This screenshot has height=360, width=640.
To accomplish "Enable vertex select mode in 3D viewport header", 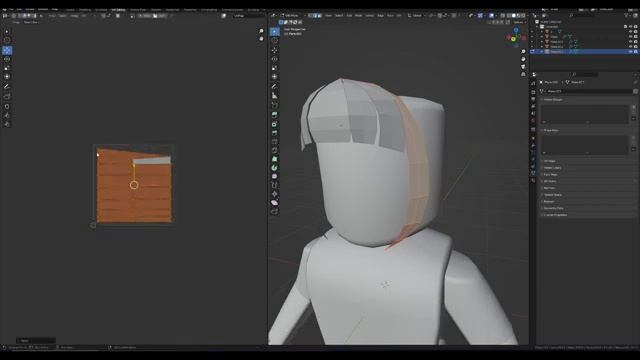I will tap(310, 16).
